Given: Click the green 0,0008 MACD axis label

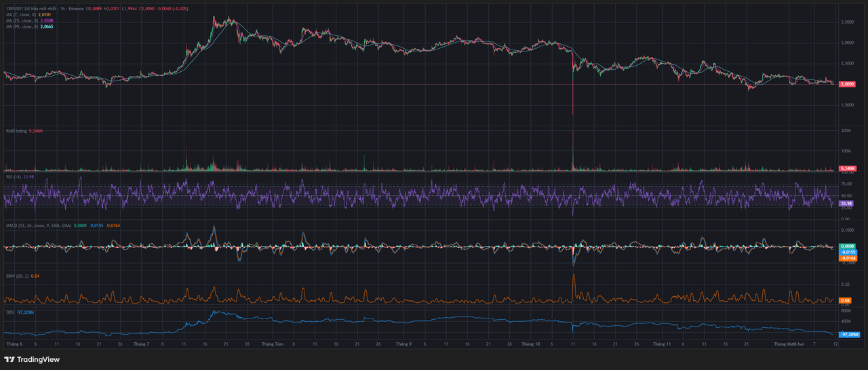Looking at the screenshot, I should (847, 247).
